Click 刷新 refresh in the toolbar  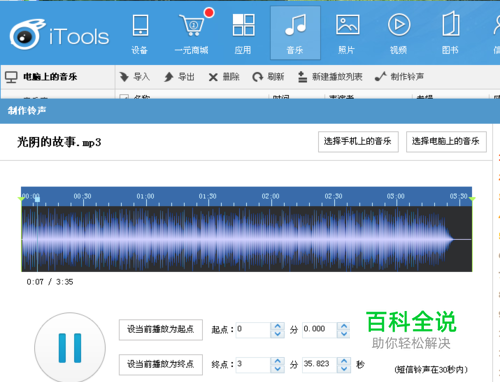[268, 77]
